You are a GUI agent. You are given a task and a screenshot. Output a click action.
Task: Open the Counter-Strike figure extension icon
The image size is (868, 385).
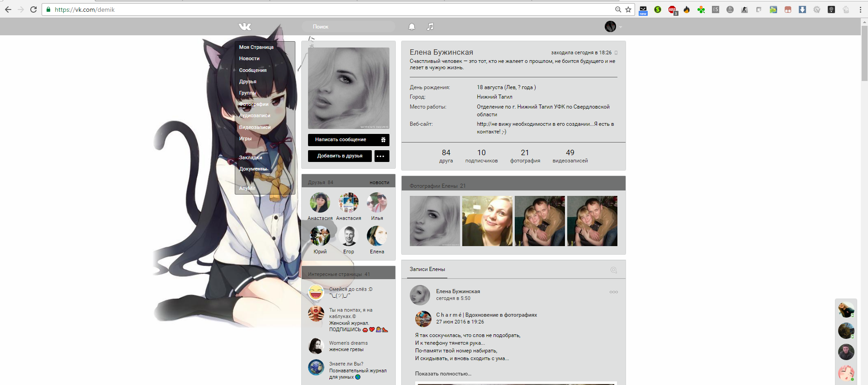coord(745,10)
